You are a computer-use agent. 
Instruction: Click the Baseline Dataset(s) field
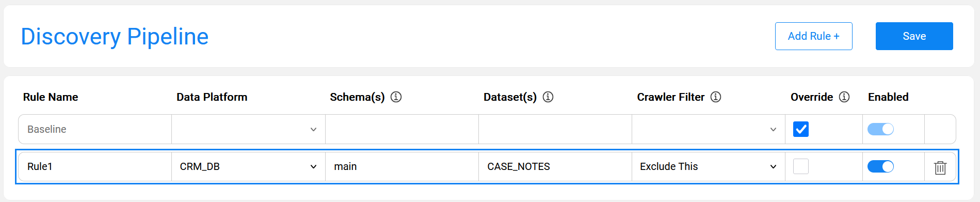[555, 129]
